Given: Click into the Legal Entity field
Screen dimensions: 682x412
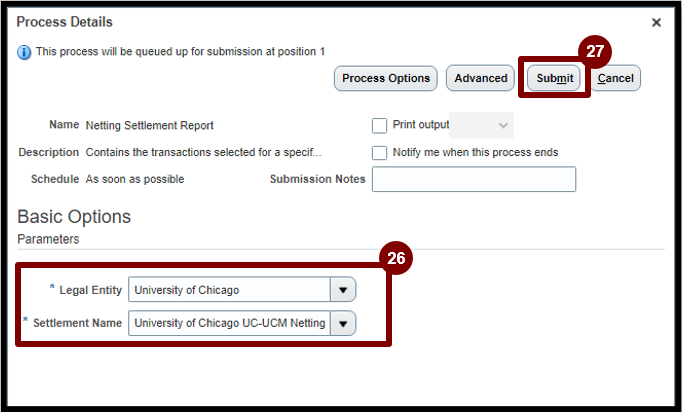Looking at the screenshot, I should [x=229, y=290].
